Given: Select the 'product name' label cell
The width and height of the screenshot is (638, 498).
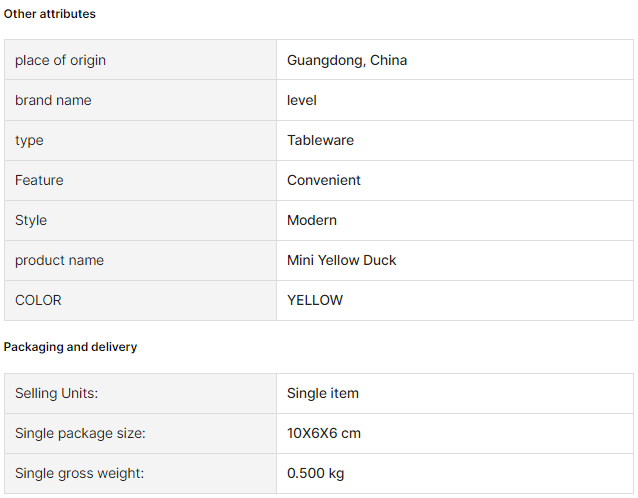Looking at the screenshot, I should pyautogui.click(x=140, y=260).
